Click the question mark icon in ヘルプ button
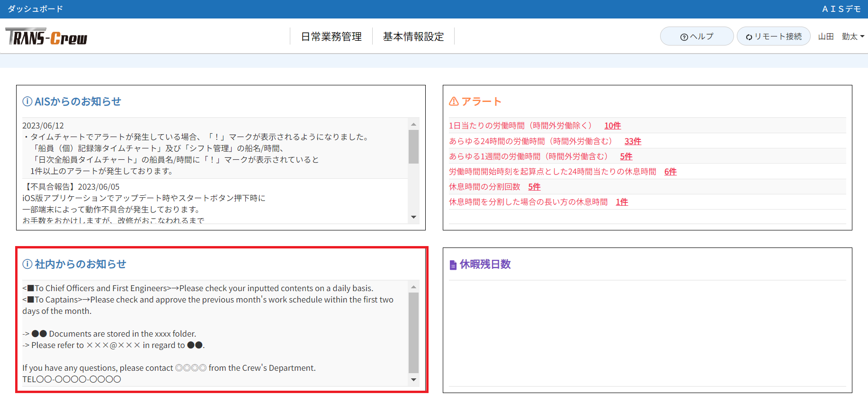The image size is (868, 394). (x=684, y=37)
